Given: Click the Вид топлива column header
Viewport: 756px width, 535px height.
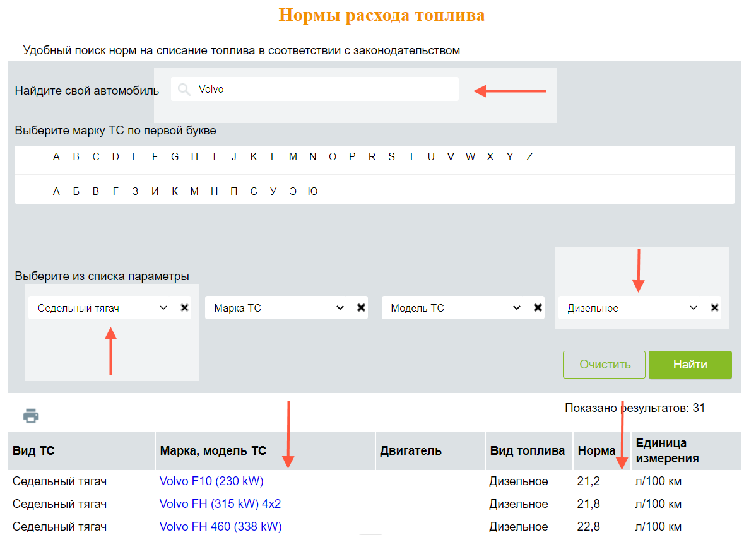Looking at the screenshot, I should [528, 450].
